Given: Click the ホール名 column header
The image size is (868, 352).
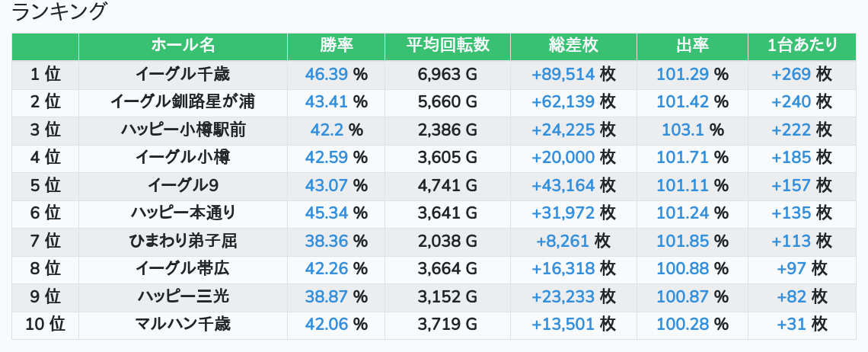Looking at the screenshot, I should pyautogui.click(x=183, y=46).
